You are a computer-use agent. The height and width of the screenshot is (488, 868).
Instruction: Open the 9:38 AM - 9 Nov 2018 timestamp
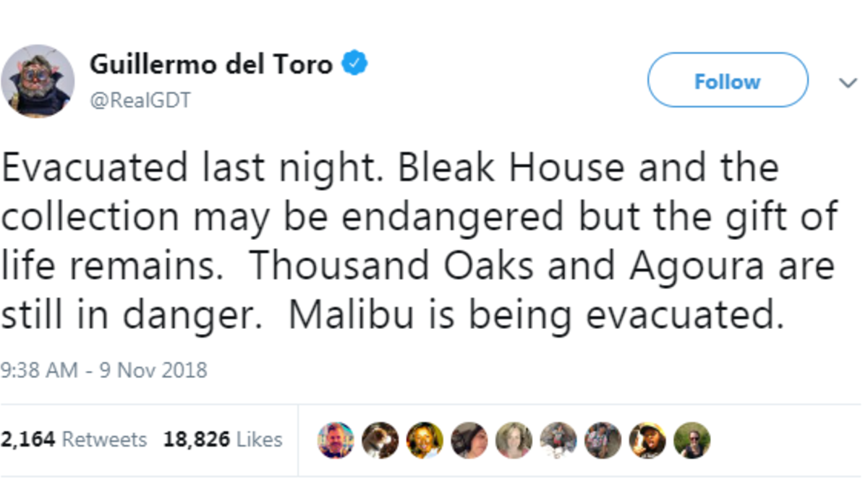point(104,371)
